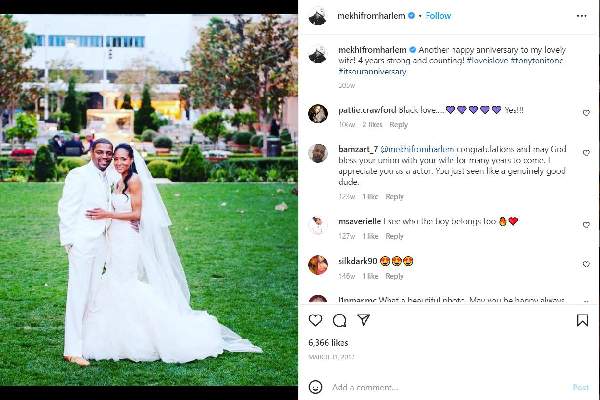Like silkdark90's comment heart

point(586,264)
